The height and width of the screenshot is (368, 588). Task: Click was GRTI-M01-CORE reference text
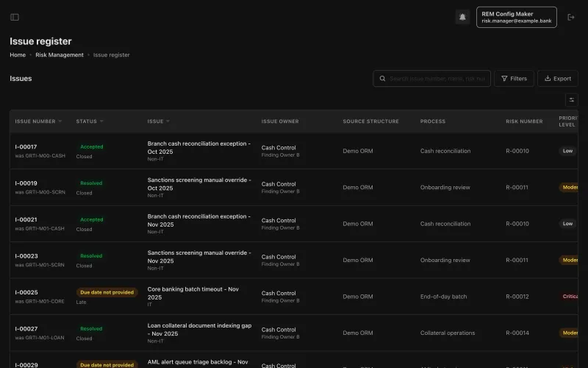[x=40, y=302]
